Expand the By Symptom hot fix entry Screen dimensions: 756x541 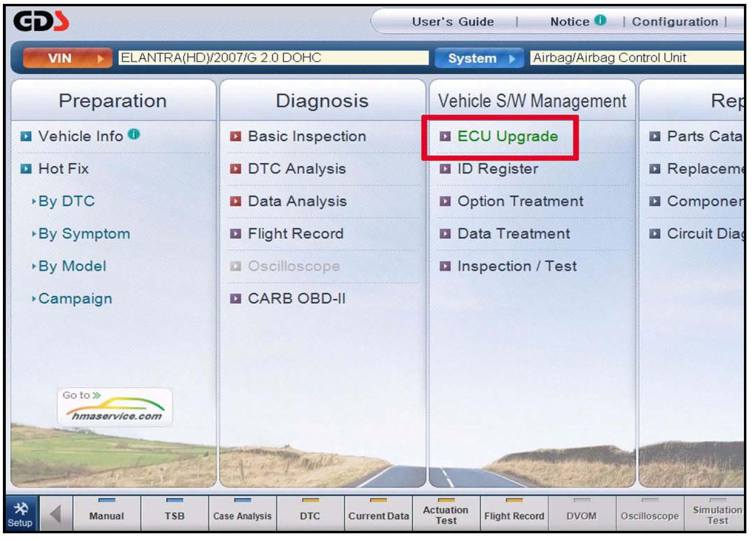pos(84,234)
